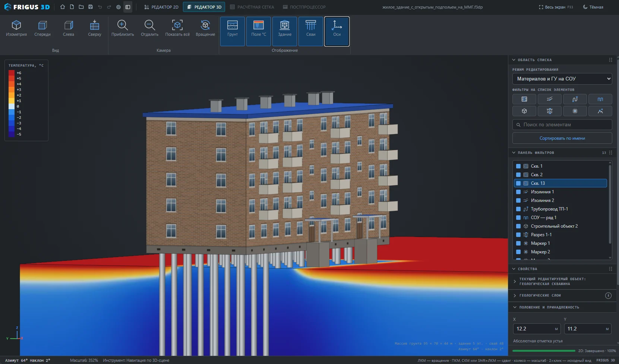Open a project with the folder icon
Viewport: 619px width, 364px height.
point(81,7)
